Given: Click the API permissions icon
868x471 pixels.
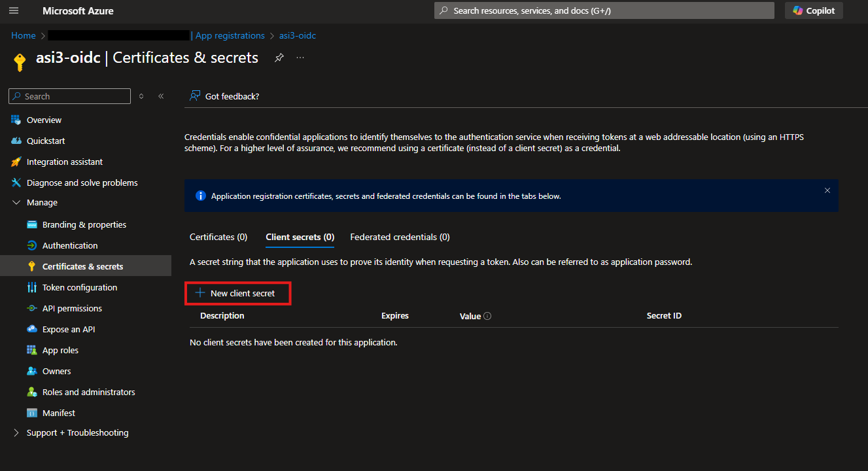Looking at the screenshot, I should 32,308.
